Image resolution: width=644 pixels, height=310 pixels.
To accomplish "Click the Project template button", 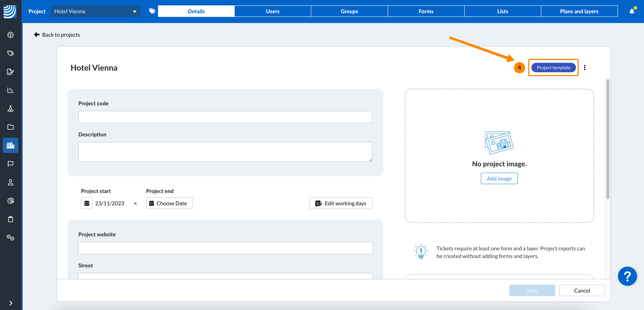I will 553,68.
